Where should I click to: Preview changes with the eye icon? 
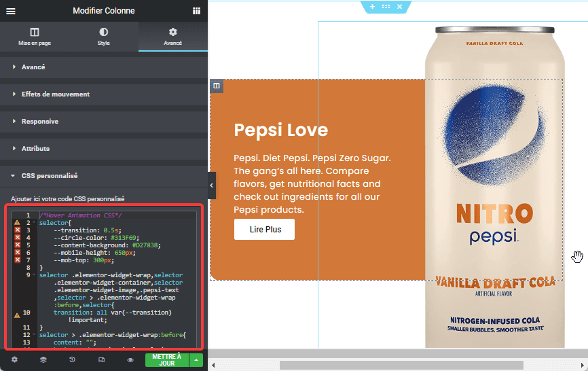[x=130, y=359]
